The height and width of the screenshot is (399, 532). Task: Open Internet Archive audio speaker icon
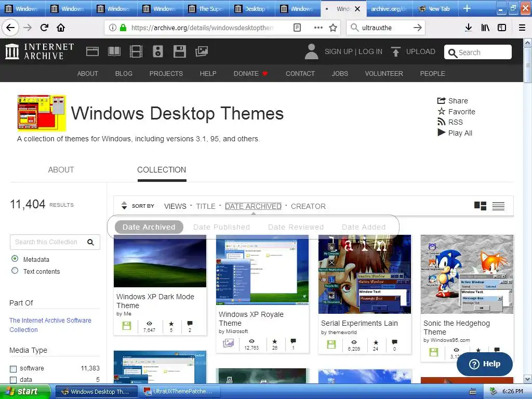[158, 51]
